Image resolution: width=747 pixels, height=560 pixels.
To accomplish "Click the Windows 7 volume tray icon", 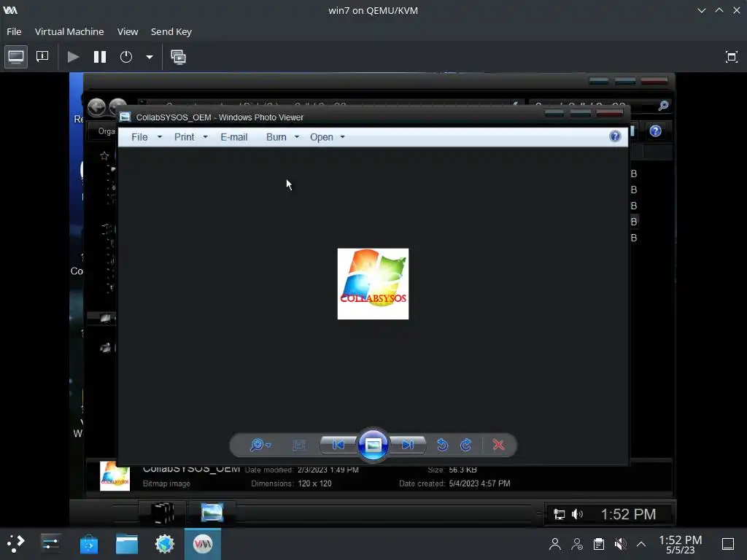I will 577,514.
